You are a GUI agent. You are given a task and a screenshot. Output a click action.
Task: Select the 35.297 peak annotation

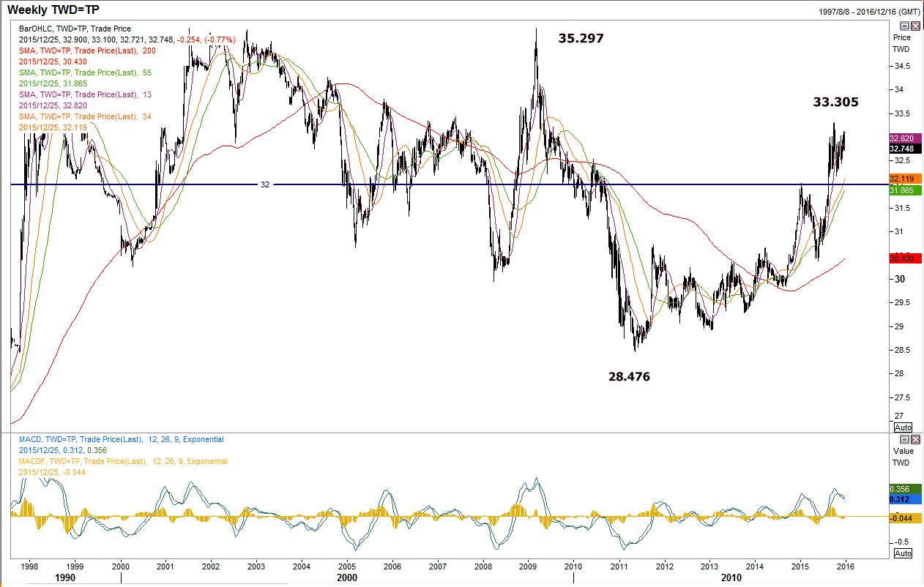(581, 38)
